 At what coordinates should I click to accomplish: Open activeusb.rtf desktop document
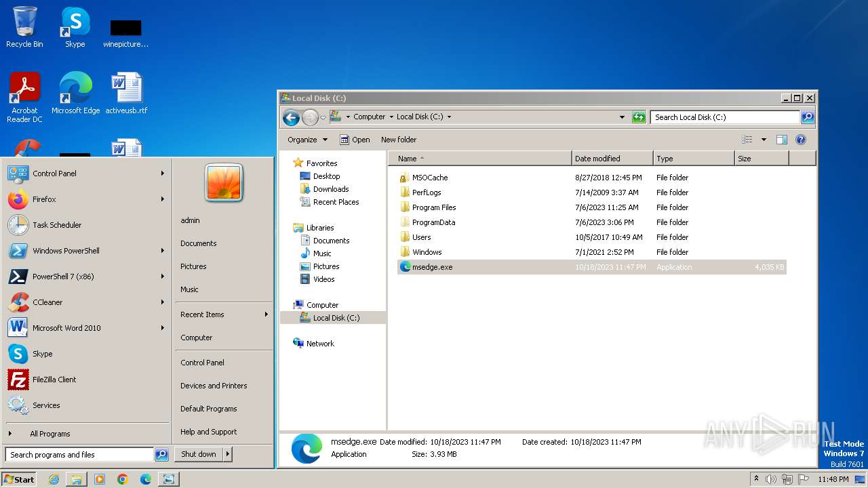[x=126, y=93]
